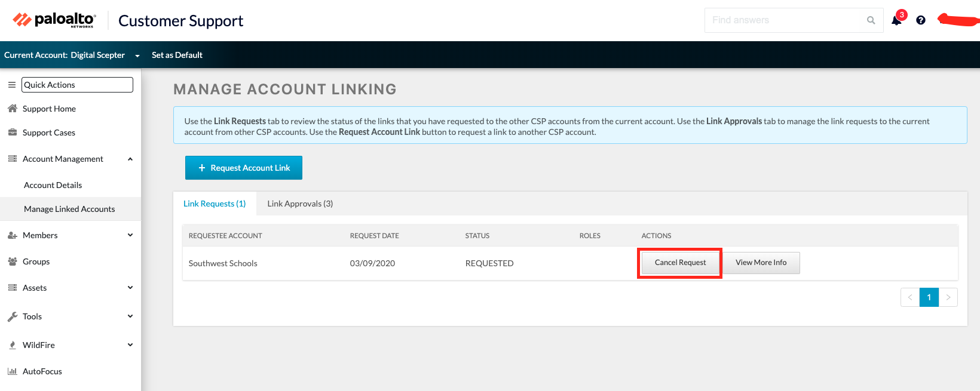Go to next page of results
This screenshot has height=391, width=980.
click(x=948, y=297)
